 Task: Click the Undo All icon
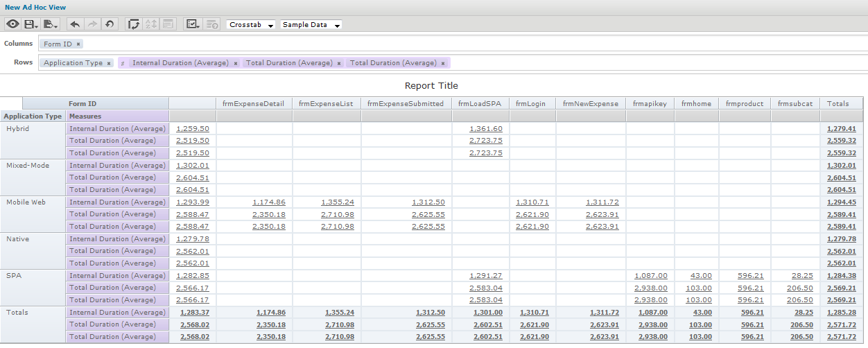(110, 24)
